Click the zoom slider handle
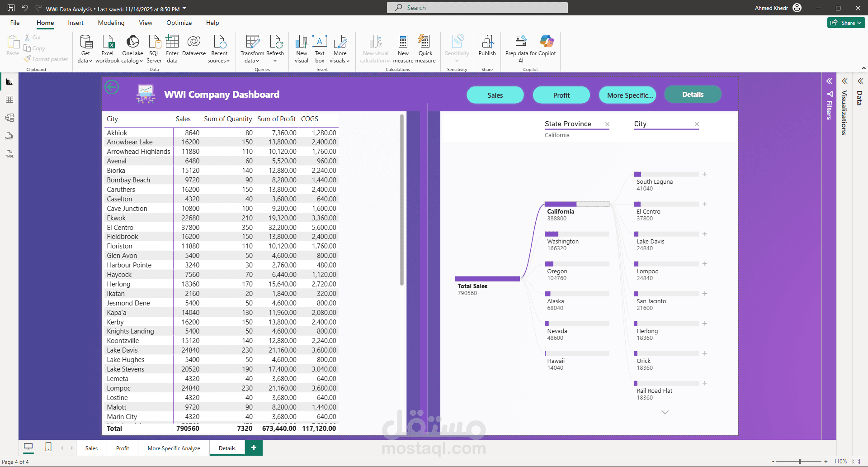The height and width of the screenshot is (467, 868). click(x=800, y=462)
